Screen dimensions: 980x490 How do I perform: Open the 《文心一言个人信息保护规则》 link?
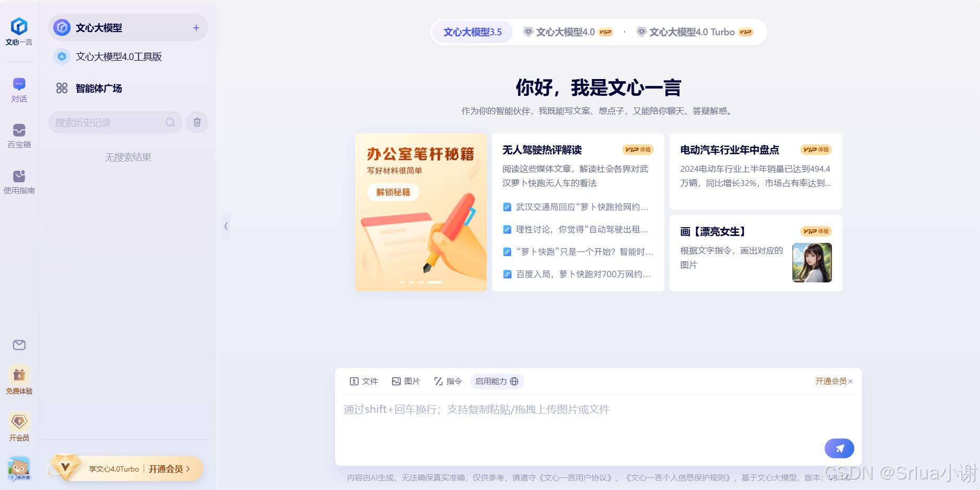pyautogui.click(x=678, y=478)
